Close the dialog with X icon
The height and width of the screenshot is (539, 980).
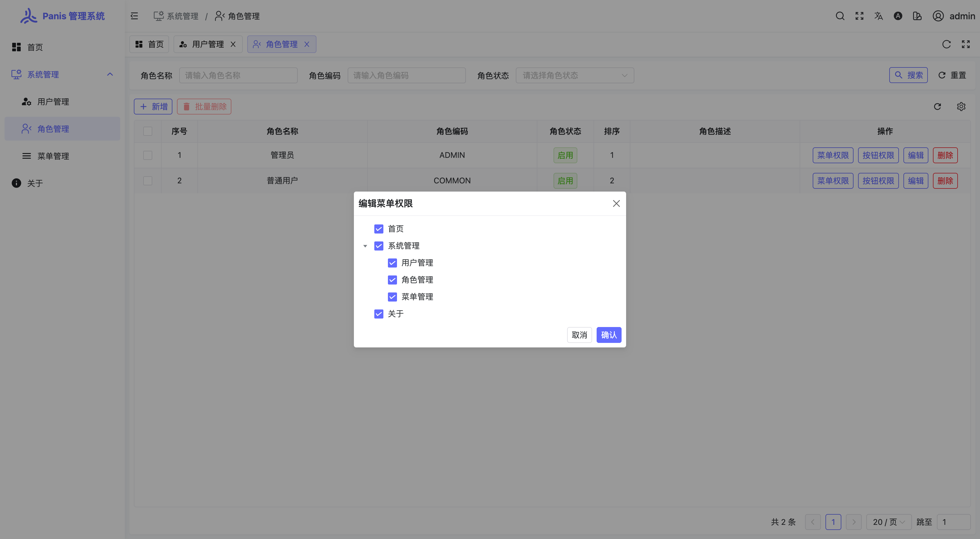pyautogui.click(x=616, y=203)
